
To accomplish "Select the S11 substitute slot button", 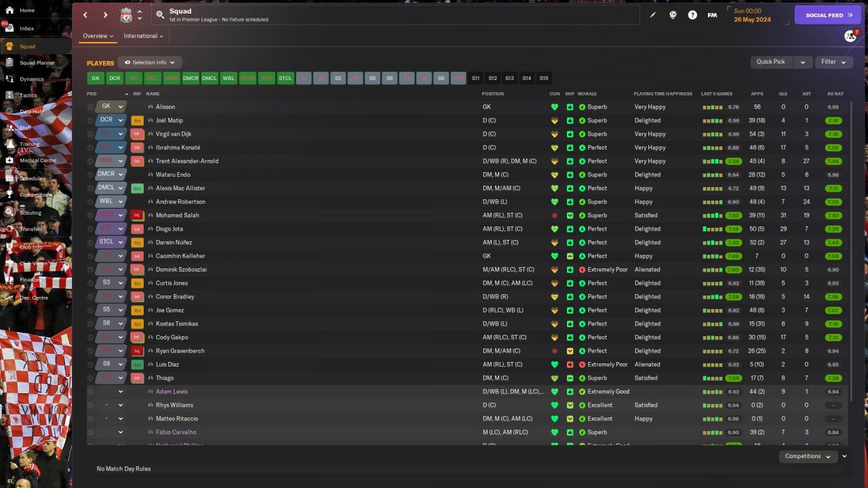I will [x=475, y=78].
